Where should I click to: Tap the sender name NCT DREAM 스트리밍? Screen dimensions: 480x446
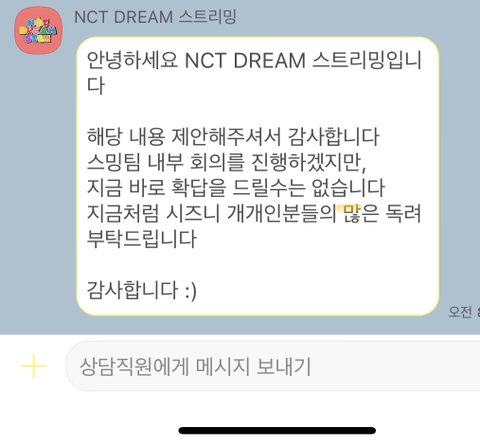(x=155, y=17)
